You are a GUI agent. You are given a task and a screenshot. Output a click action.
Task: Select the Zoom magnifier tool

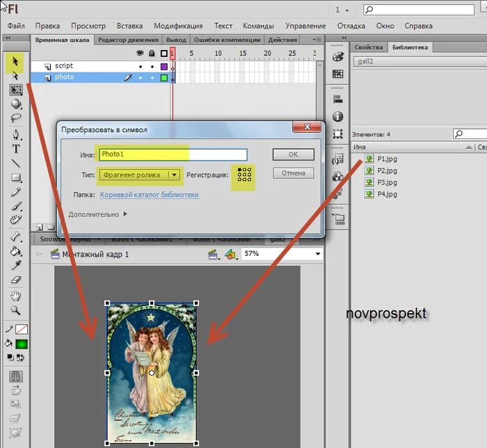point(15,310)
